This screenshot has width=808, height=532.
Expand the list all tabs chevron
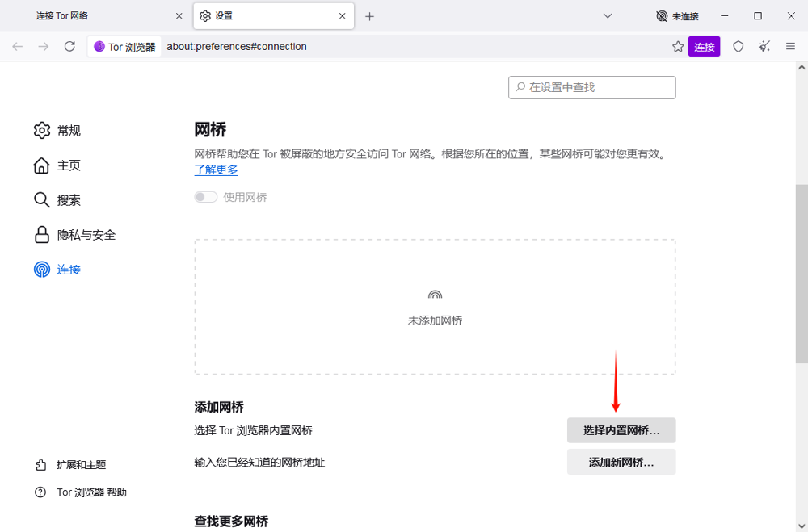608,16
